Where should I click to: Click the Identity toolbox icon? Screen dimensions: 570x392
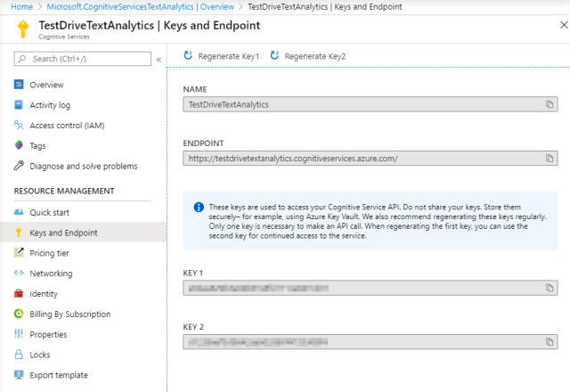[19, 293]
